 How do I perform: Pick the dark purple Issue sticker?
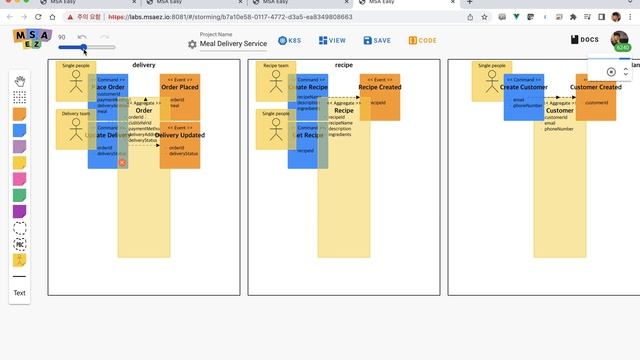click(x=20, y=211)
